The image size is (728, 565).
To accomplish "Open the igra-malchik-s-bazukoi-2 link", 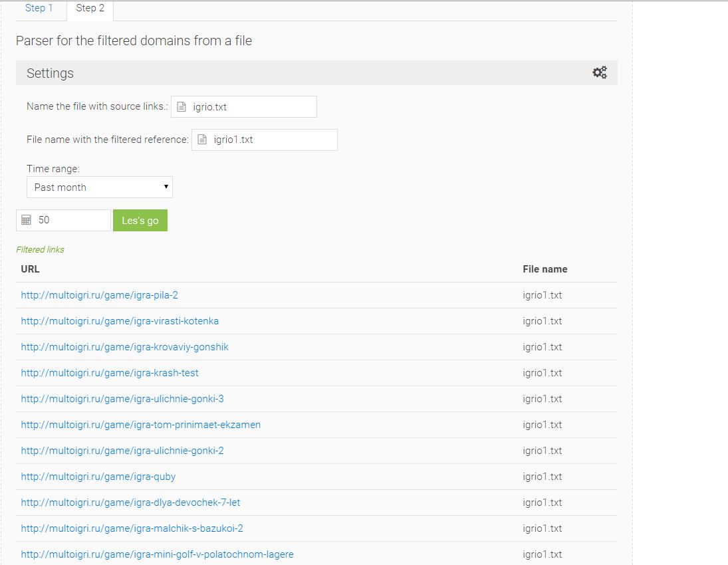I will coord(132,529).
